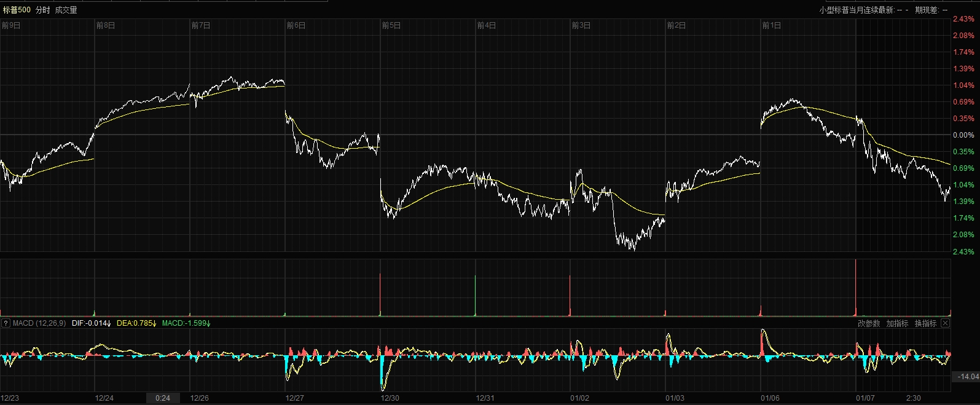Select the 前5日 day header
This screenshot has width=980, height=405.
[391, 25]
